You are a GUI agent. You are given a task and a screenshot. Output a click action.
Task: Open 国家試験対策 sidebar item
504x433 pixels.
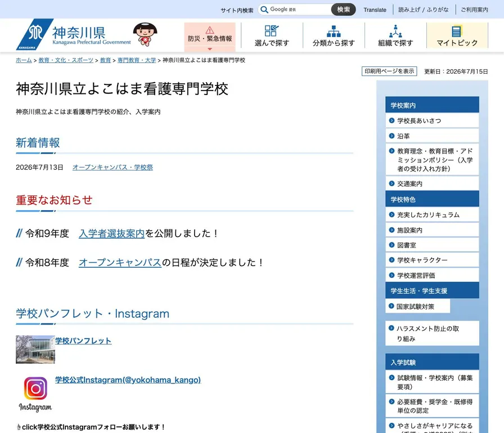coord(417,306)
